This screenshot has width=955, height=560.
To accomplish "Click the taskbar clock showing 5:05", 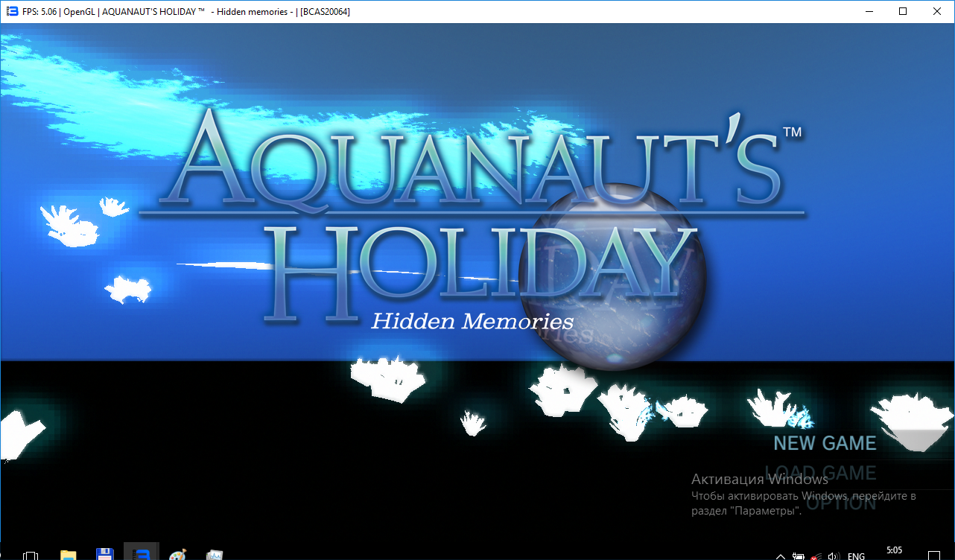I will pyautogui.click(x=895, y=551).
